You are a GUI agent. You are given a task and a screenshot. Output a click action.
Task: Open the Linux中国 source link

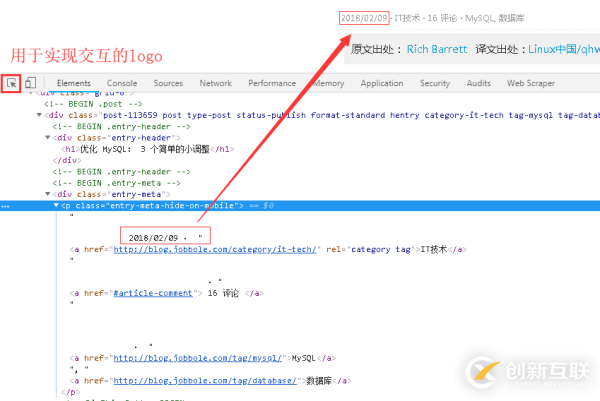564,49
